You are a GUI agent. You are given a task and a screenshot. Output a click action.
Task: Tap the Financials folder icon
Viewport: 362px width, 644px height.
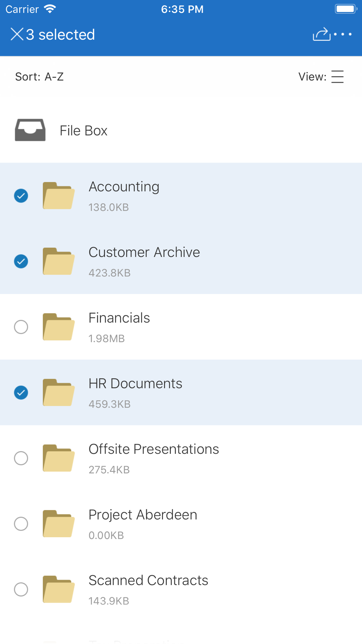(59, 327)
